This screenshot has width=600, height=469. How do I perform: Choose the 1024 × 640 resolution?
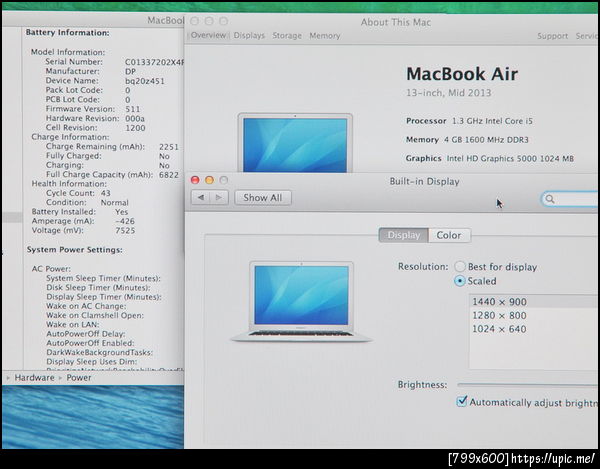tap(533, 329)
